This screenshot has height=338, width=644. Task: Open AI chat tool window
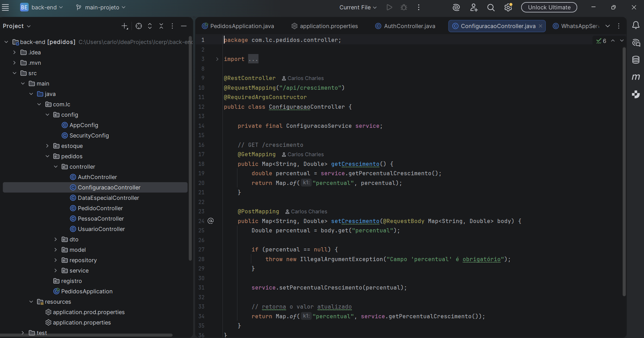click(x=636, y=43)
